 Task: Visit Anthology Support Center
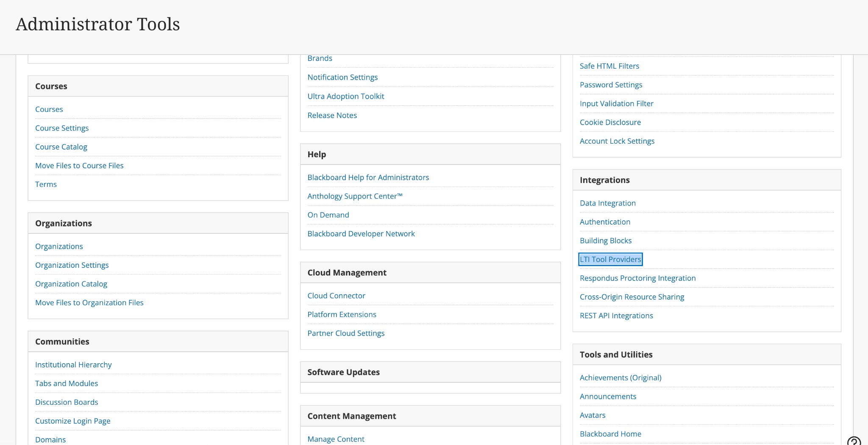[x=355, y=196]
